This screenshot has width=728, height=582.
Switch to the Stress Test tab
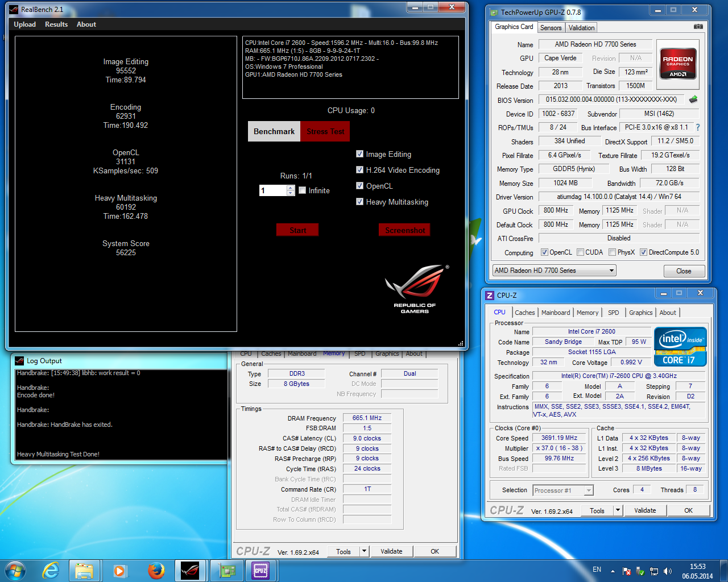click(x=325, y=131)
